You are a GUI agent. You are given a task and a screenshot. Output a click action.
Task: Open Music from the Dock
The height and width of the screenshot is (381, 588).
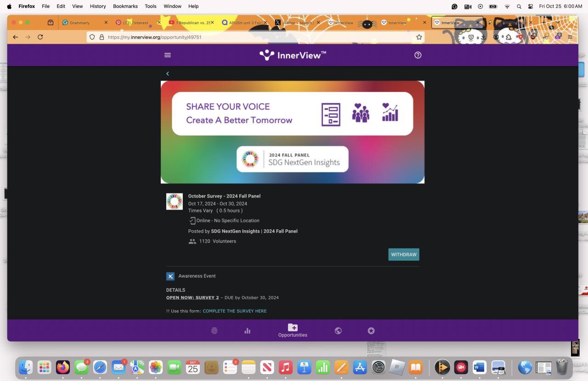tap(286, 367)
